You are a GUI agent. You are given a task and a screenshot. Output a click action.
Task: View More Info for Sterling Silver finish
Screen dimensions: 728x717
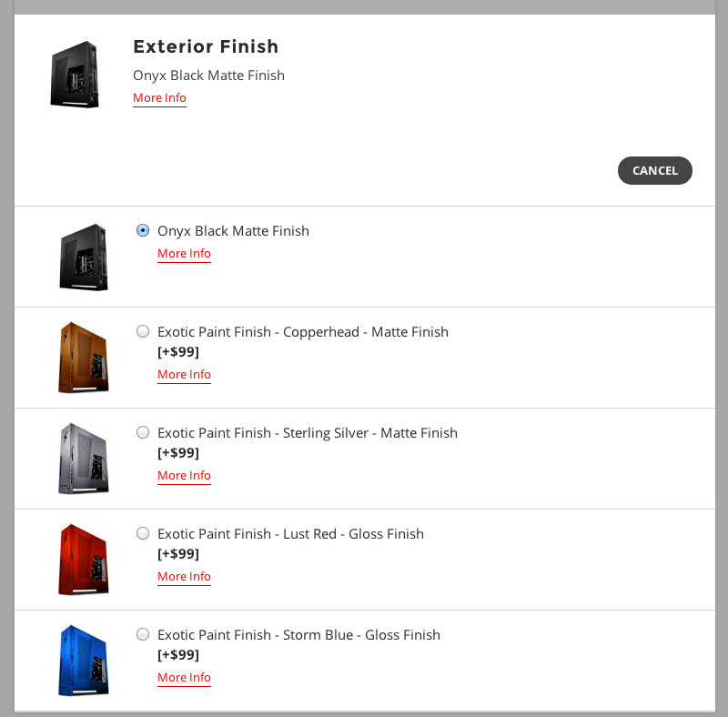pyautogui.click(x=184, y=476)
